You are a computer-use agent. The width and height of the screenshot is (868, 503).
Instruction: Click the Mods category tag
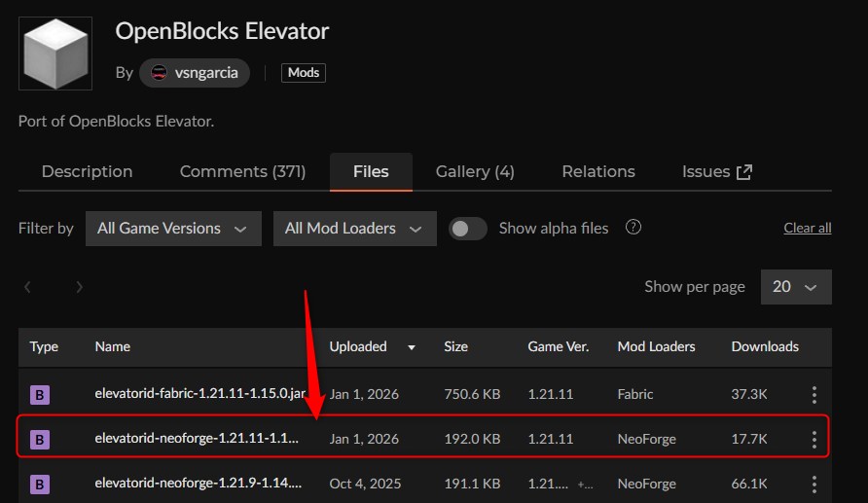(304, 73)
